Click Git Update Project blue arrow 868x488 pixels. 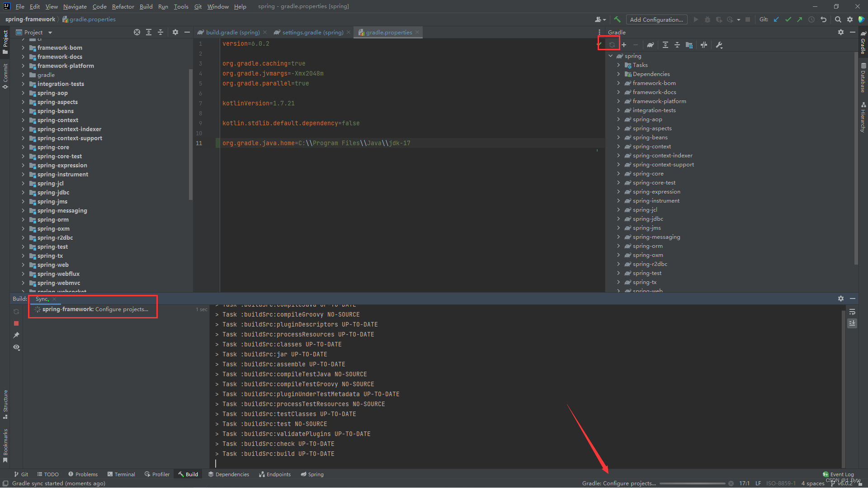(776, 19)
